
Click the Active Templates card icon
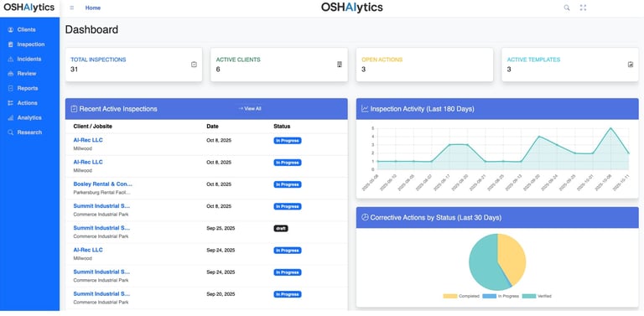click(x=631, y=65)
